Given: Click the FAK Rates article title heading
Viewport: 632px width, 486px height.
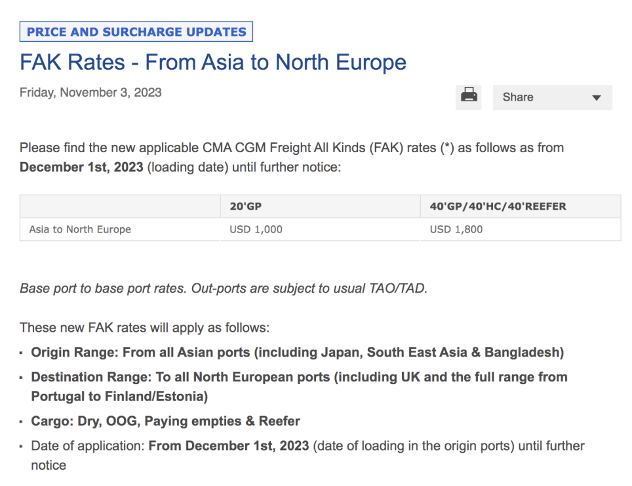Looking at the screenshot, I should [213, 63].
